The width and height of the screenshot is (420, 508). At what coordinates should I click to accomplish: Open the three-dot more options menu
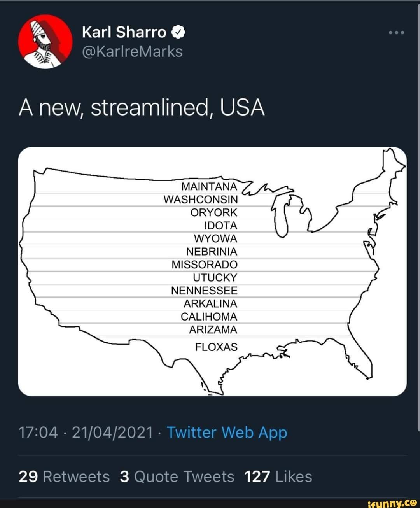pyautogui.click(x=397, y=33)
